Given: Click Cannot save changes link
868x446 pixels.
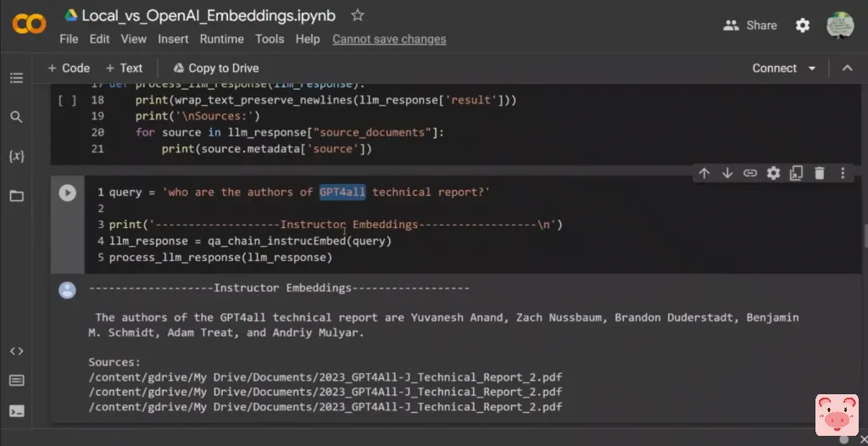Looking at the screenshot, I should tap(389, 39).
